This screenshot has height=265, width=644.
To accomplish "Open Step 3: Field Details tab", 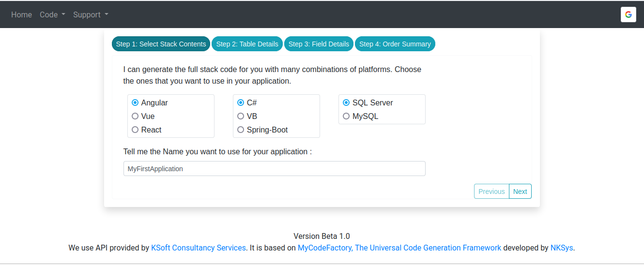I will click(x=319, y=44).
